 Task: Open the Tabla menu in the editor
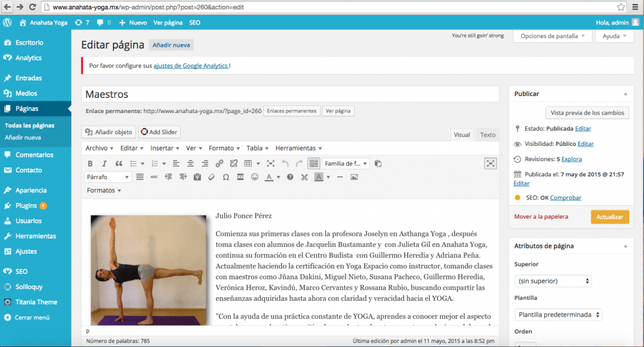point(258,148)
